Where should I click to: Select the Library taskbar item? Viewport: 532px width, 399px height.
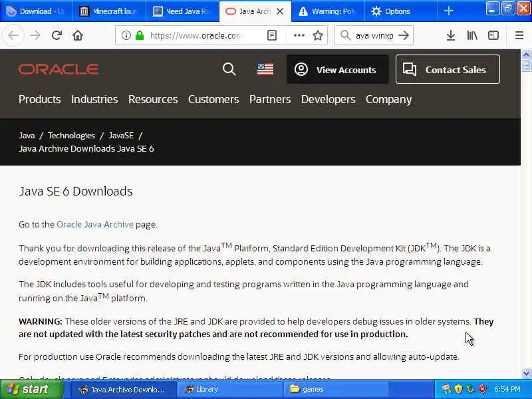click(229, 389)
